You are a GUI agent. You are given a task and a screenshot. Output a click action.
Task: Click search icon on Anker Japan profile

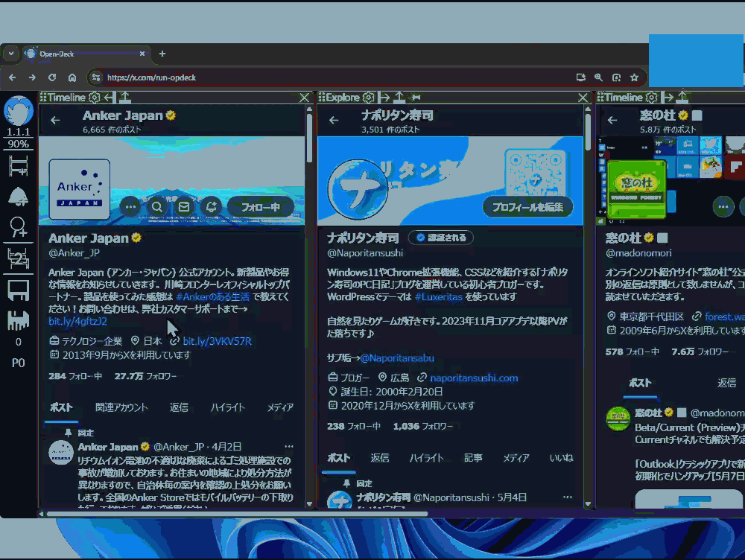(157, 207)
